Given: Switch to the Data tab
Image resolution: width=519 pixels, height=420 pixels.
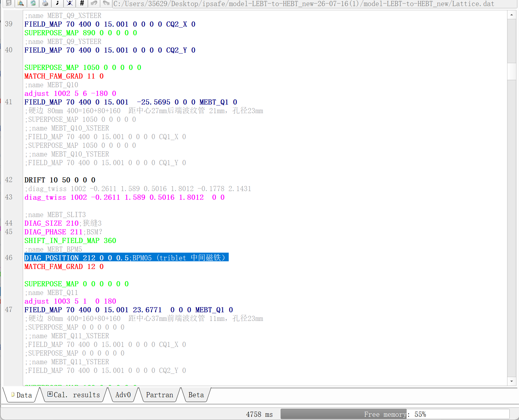Looking at the screenshot, I should pyautogui.click(x=22, y=395).
